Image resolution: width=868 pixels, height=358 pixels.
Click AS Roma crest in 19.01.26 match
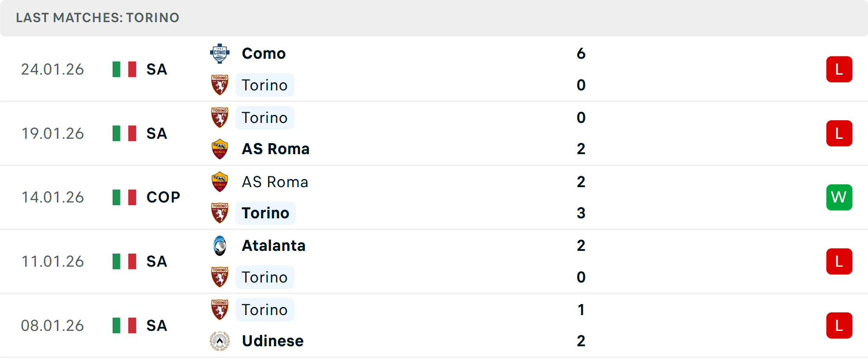[x=220, y=149]
